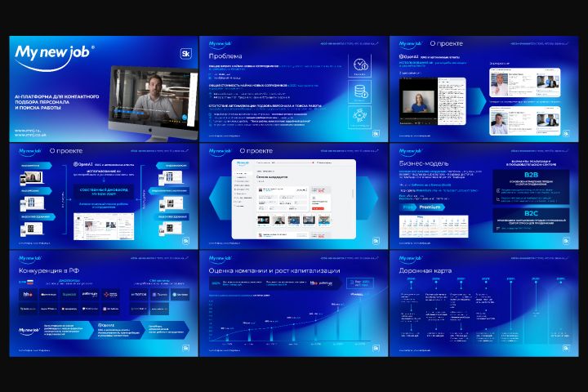Click the 'Конкуренция в РФ' heading
588x392 pixels.
pyautogui.click(x=49, y=270)
